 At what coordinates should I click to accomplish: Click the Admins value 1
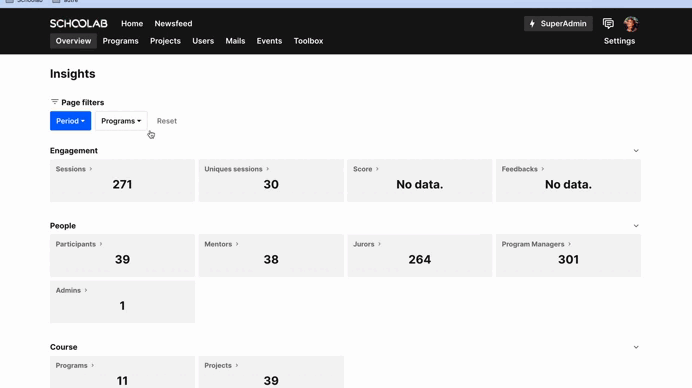[122, 306]
